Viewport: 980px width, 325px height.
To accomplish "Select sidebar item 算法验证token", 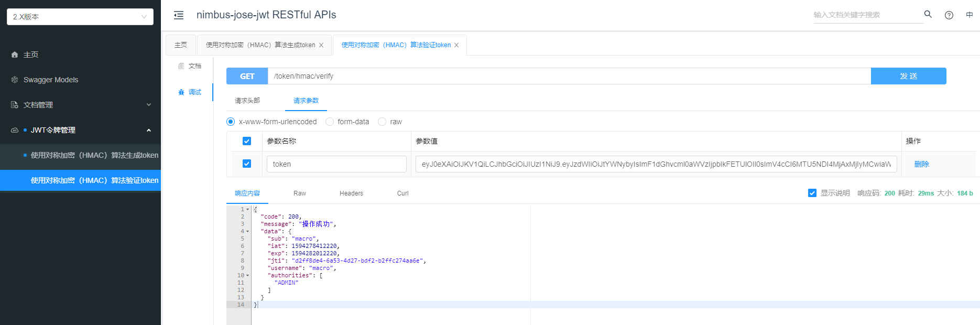I will [x=80, y=180].
